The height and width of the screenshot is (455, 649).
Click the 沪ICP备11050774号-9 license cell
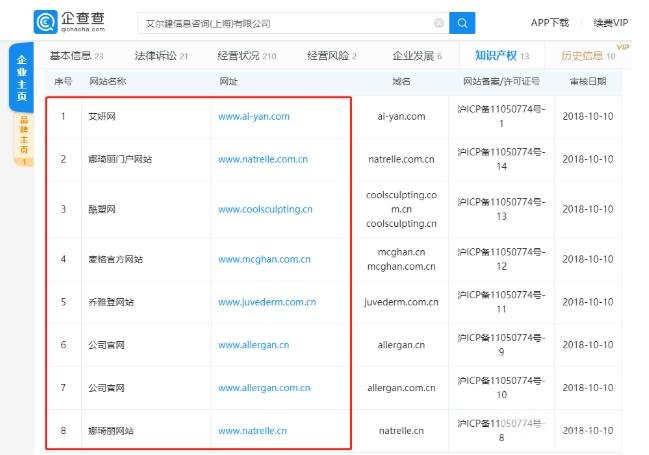[x=501, y=345]
